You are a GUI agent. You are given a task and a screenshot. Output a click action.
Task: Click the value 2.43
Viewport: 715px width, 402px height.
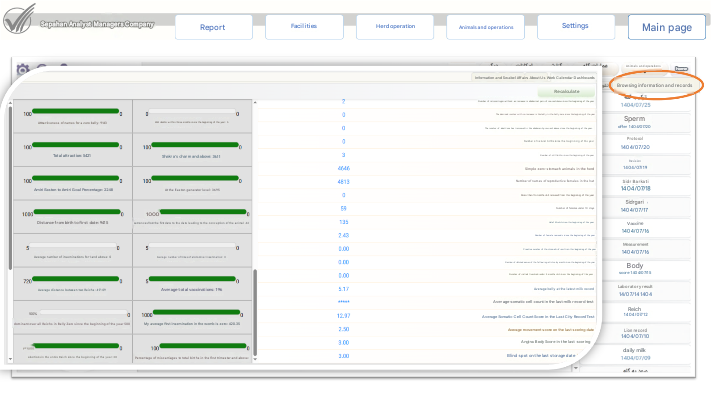click(344, 235)
